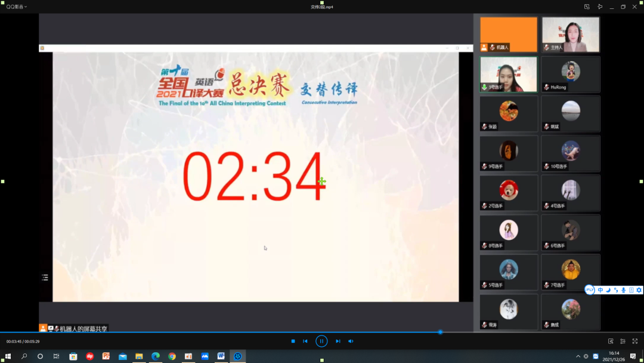Viewport: 644px width, 363px height.
Task: Open iFLY voice input with the microphone icon
Action: click(623, 290)
